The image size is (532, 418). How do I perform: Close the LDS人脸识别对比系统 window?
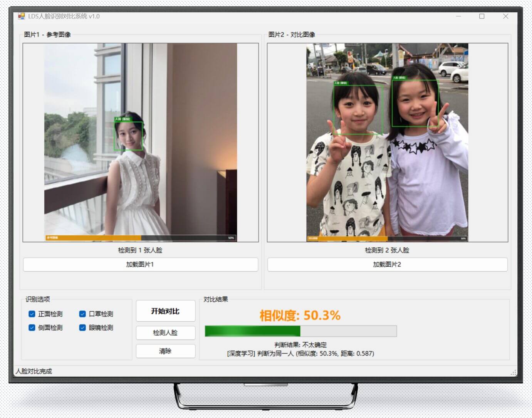point(505,16)
